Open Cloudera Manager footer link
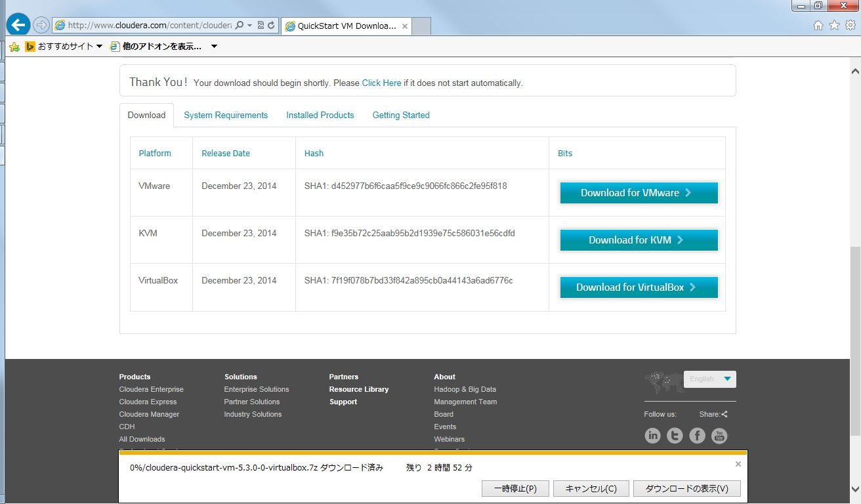This screenshot has height=504, width=861. [x=149, y=414]
